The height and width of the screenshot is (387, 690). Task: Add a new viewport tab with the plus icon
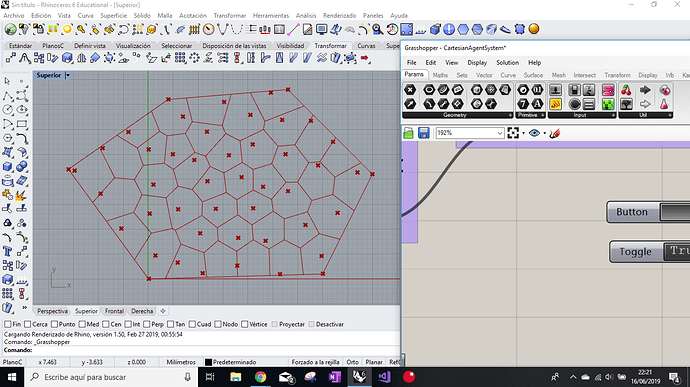click(163, 311)
